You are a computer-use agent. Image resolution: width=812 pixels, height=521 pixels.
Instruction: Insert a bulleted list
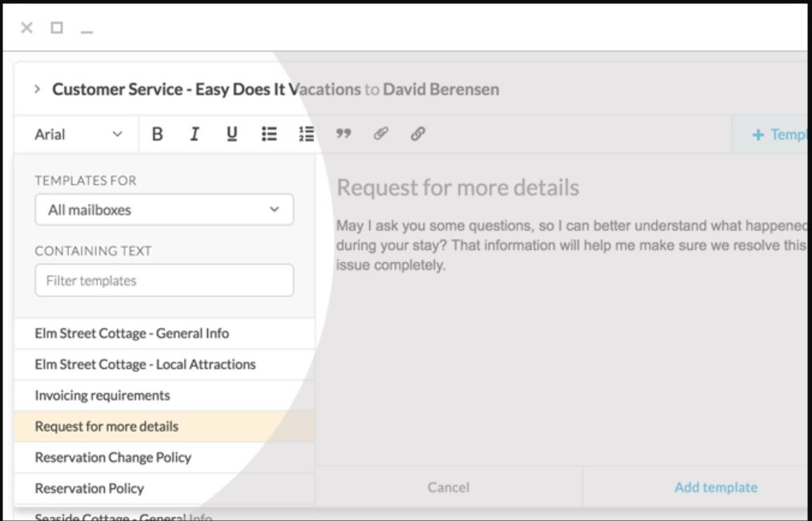coord(269,135)
